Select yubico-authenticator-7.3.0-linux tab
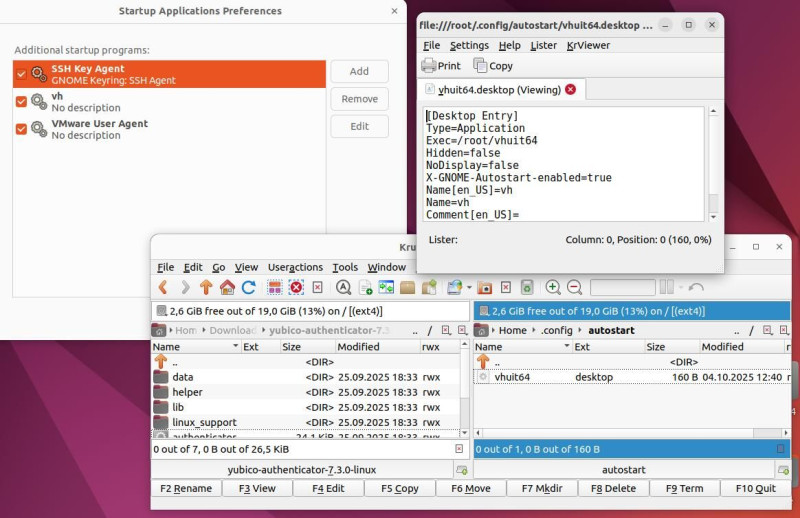This screenshot has width=800, height=518. point(302,470)
